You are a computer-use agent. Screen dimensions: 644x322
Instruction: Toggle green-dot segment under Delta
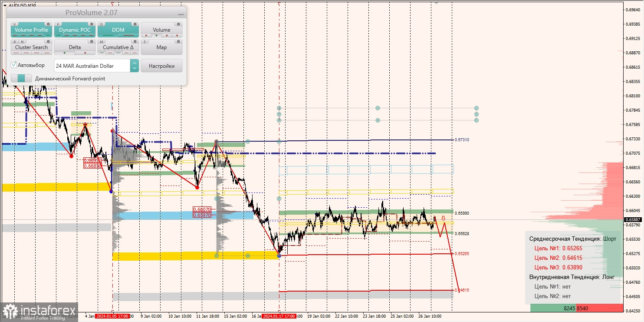point(65,53)
